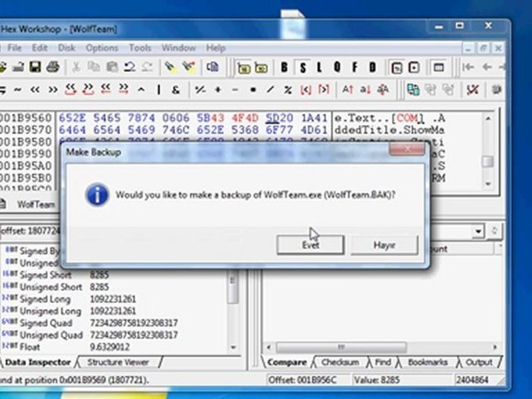Click the Data Inspector scroll down arrow
The width and height of the screenshot is (532, 399).
tap(233, 347)
